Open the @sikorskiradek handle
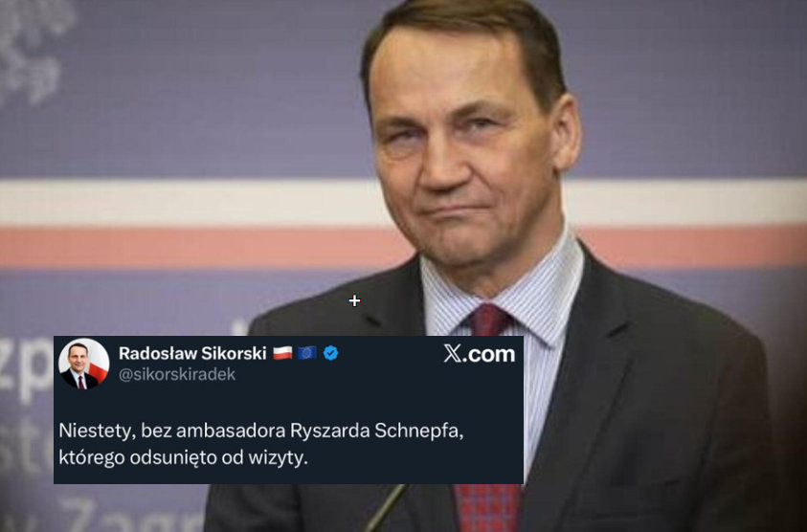 pyautogui.click(x=177, y=374)
